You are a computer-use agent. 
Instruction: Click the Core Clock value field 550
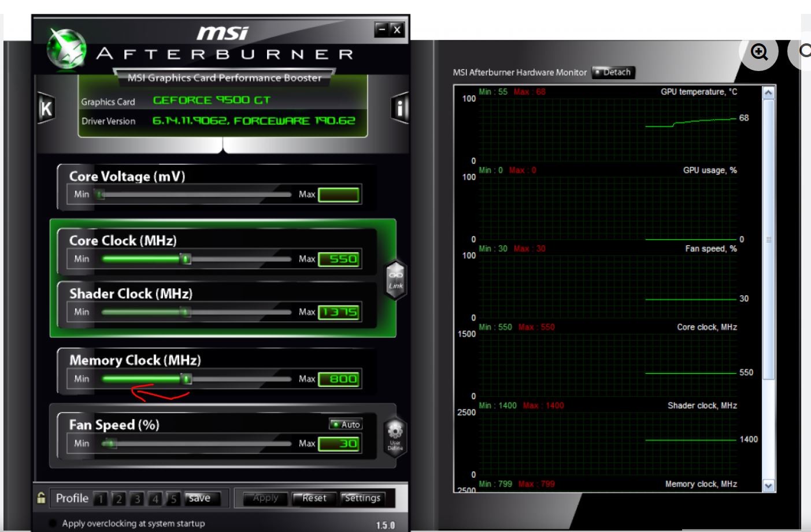tap(339, 259)
